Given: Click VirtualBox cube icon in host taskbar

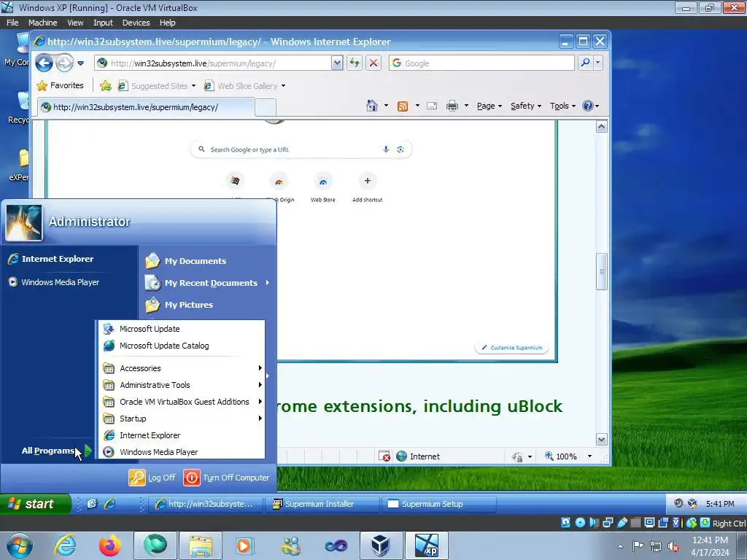Looking at the screenshot, I should (380, 545).
